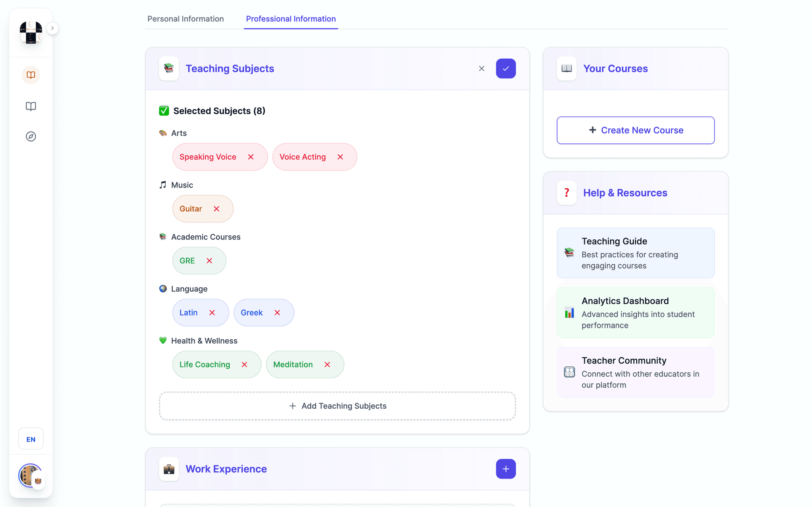Click the user avatar at sidebar bottom
Image resolution: width=812 pixels, height=507 pixels.
tap(30, 475)
